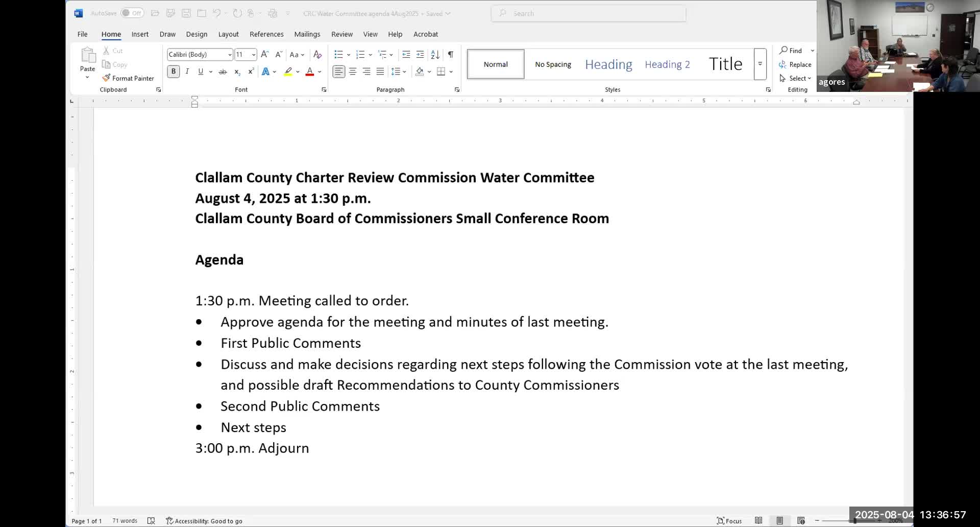Clear all formatting from selection
This screenshot has height=527, width=980.
pyautogui.click(x=318, y=54)
